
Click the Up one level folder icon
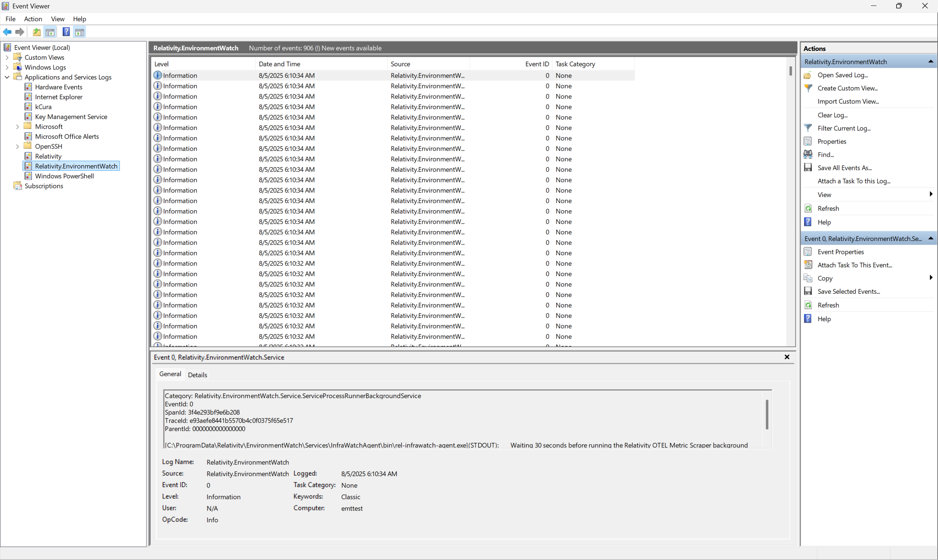[37, 32]
